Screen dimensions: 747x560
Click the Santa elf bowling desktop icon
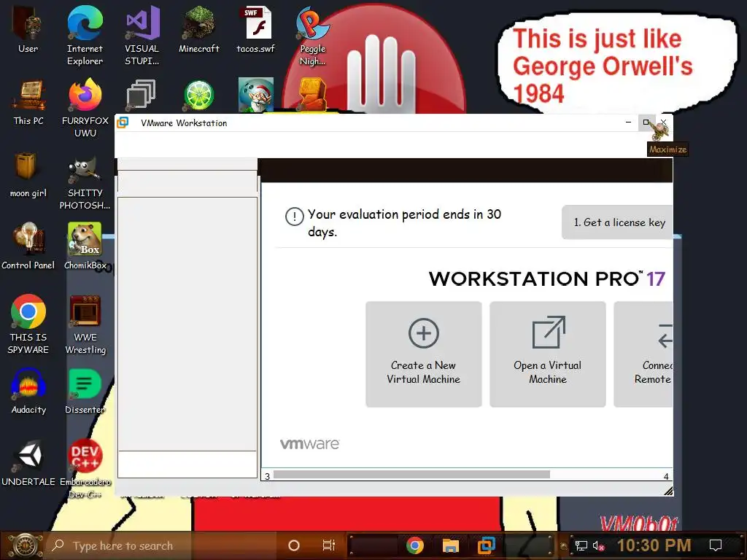pyautogui.click(x=256, y=94)
